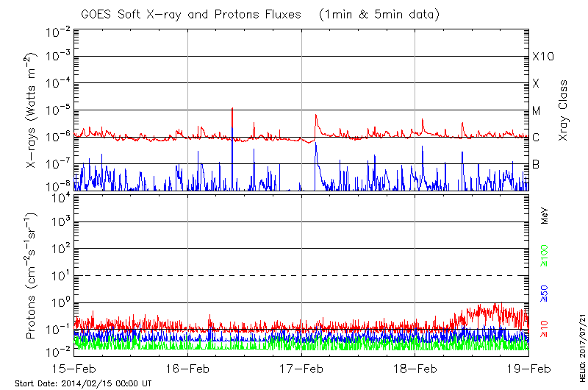This screenshot has width=588, height=390.
Task: Click the blue ≥50 MeV legend label
Action: pyautogui.click(x=545, y=292)
